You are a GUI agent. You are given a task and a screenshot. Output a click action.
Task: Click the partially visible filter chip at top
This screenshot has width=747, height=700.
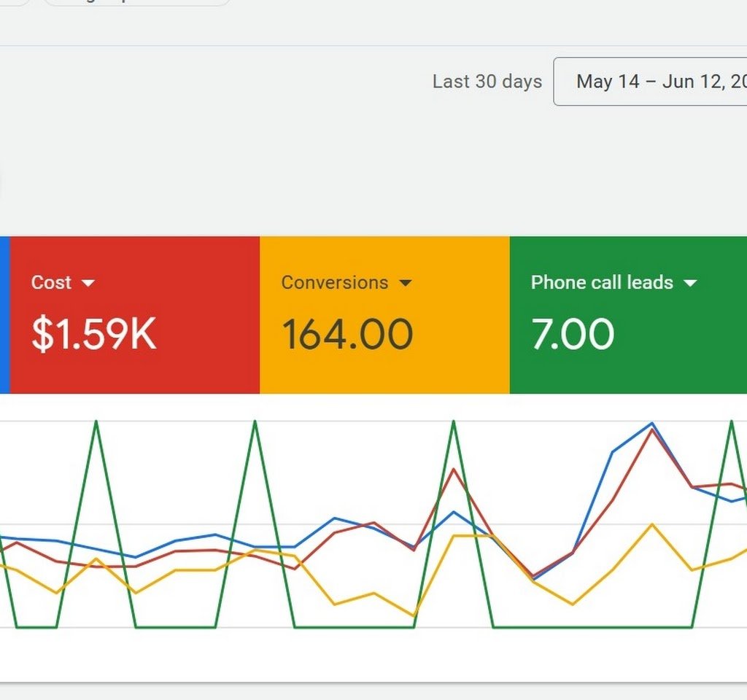click(x=137, y=2)
